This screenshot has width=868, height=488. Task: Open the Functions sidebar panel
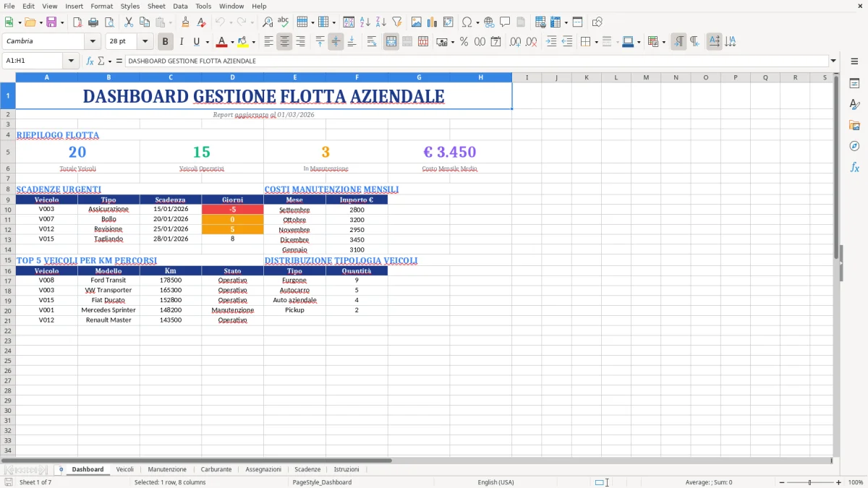tap(855, 167)
